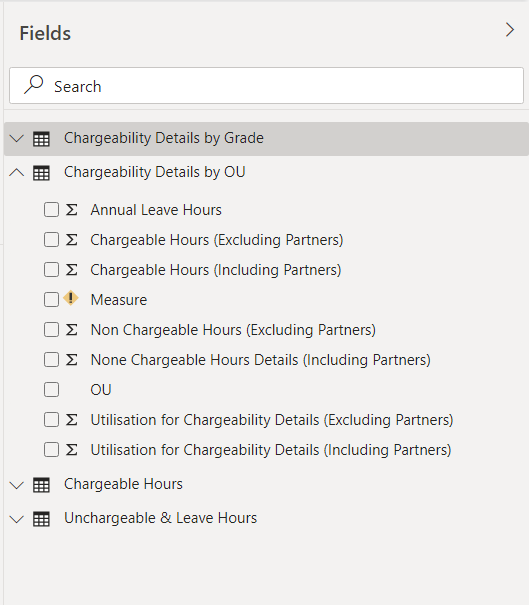Click the Fields pane title
This screenshot has width=529, height=605.
click(45, 33)
